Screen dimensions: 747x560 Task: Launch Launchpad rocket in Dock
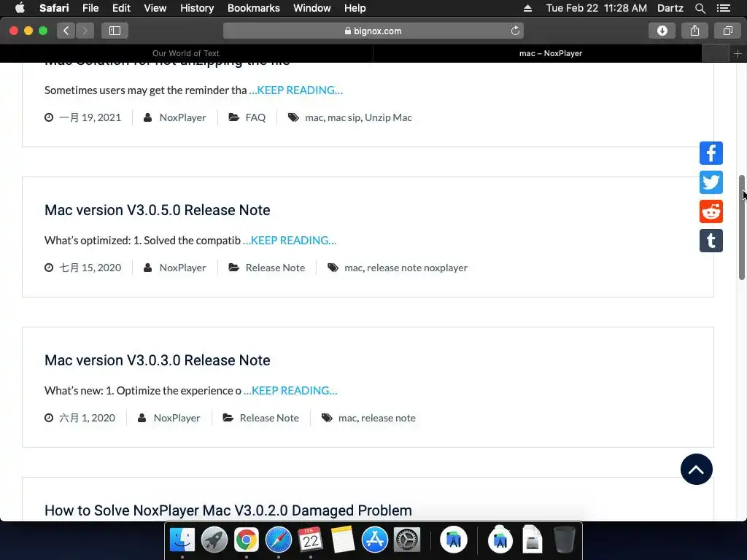coord(214,540)
